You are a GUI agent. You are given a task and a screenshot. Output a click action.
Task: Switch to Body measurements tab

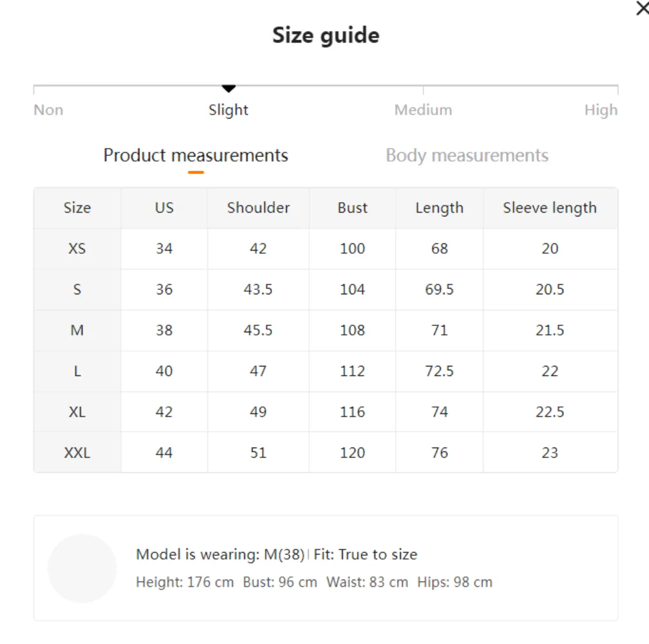(467, 156)
